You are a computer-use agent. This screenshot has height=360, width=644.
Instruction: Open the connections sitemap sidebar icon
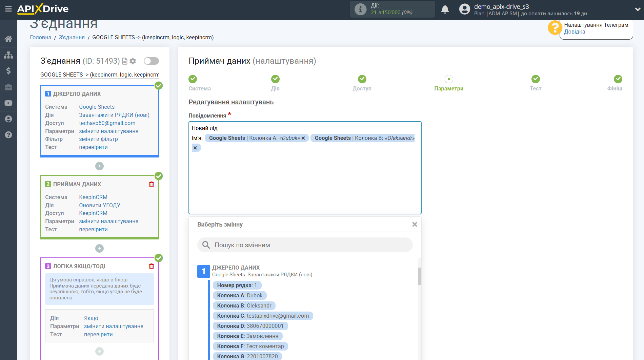click(x=8, y=55)
